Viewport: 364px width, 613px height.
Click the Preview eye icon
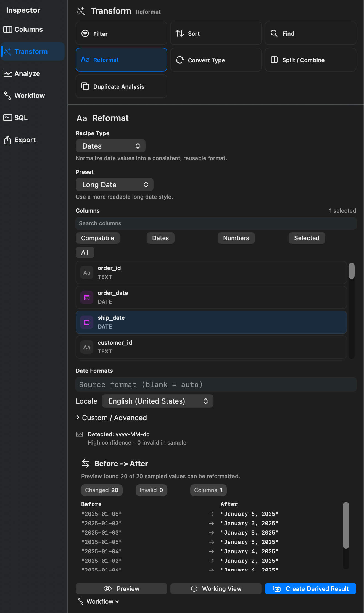108,589
